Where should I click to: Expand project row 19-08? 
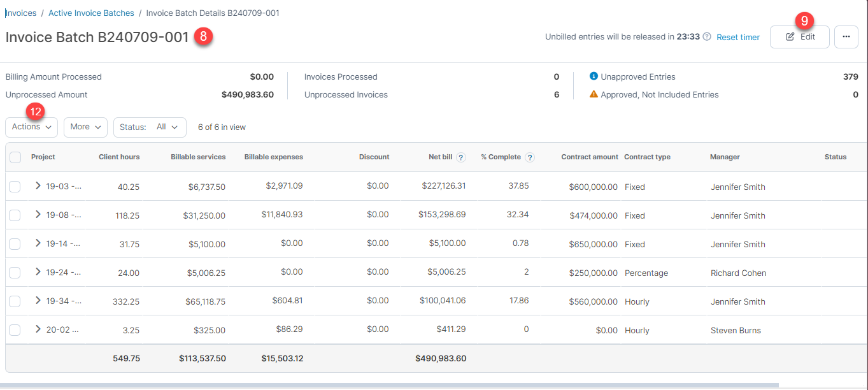click(37, 215)
